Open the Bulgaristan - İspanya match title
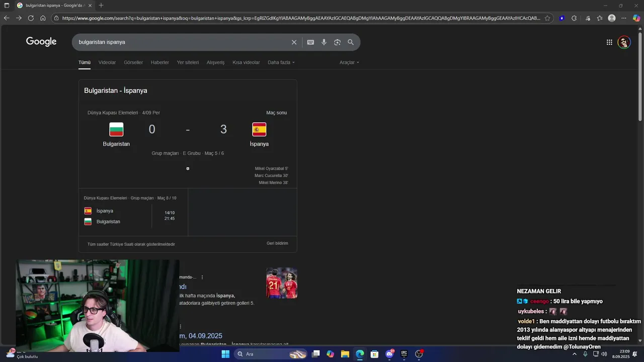The height and width of the screenshot is (362, 644). tap(116, 90)
